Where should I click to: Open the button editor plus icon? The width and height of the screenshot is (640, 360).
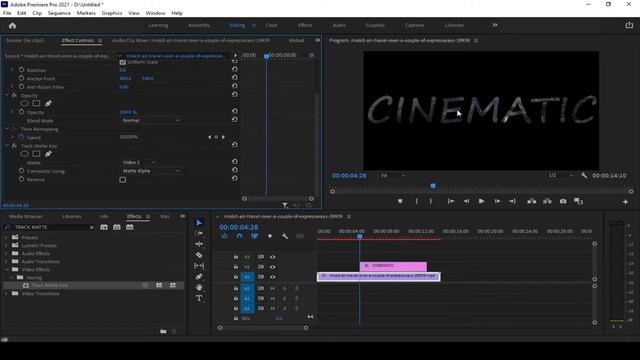tap(625, 202)
